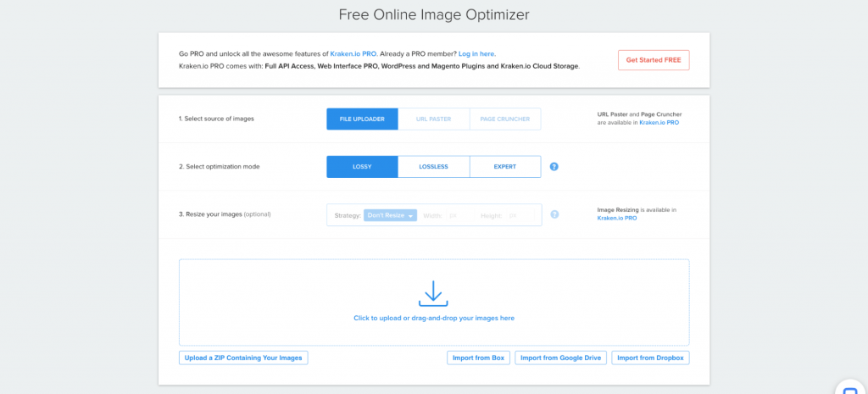Expand the Don't Resize strategy dropdown
868x394 pixels.
pos(390,215)
